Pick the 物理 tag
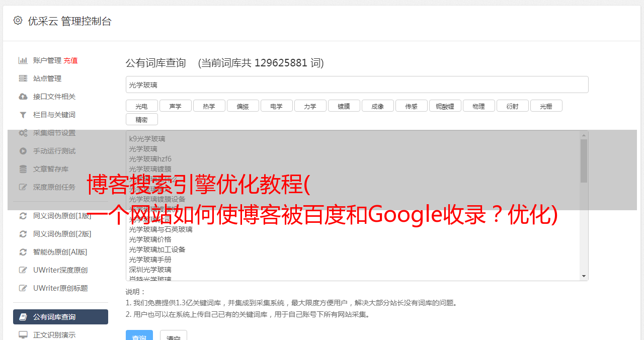The height and width of the screenshot is (340, 644). tap(479, 106)
